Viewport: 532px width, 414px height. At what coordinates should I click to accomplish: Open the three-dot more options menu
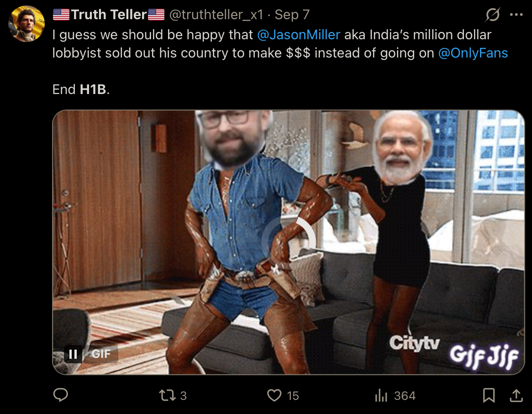click(516, 15)
